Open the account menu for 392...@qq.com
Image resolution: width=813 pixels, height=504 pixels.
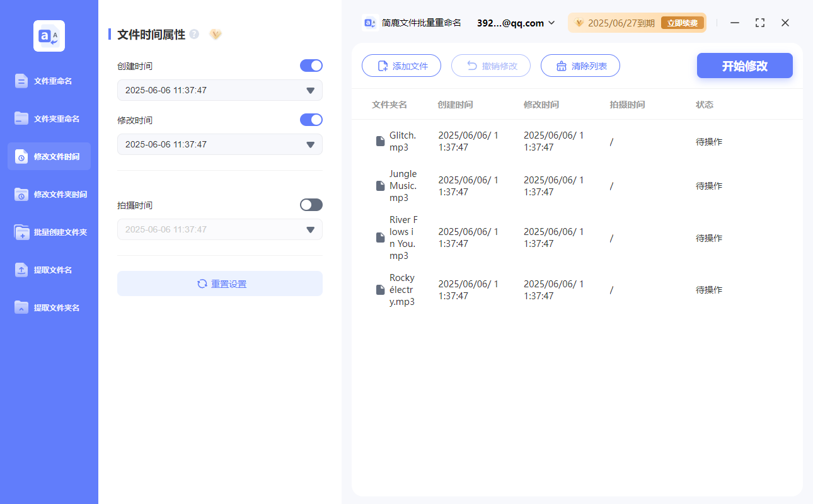pyautogui.click(x=514, y=23)
